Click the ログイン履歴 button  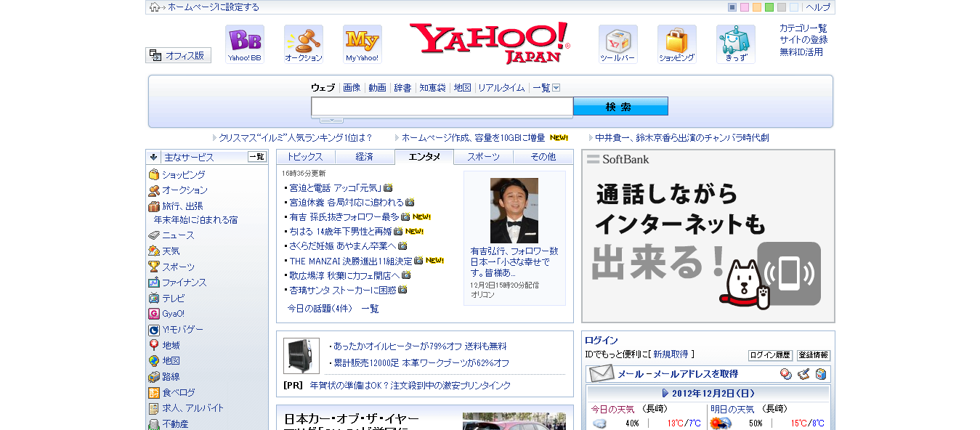click(x=770, y=355)
